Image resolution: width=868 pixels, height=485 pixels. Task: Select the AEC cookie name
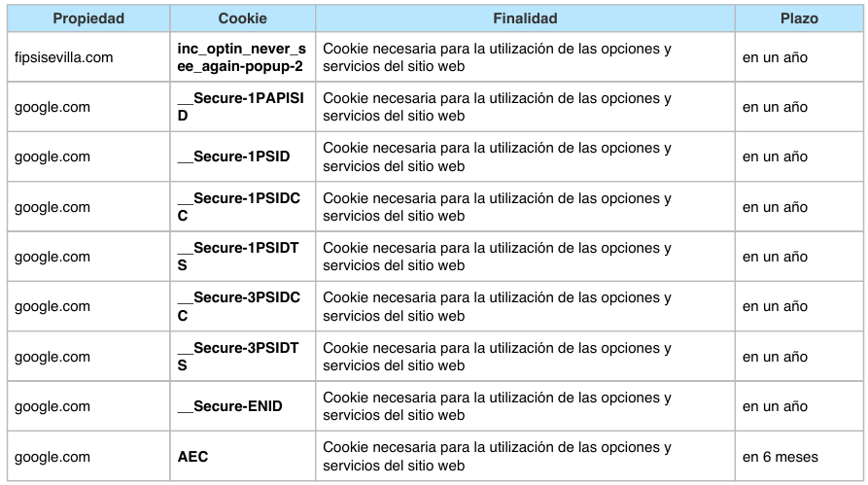[193, 457]
